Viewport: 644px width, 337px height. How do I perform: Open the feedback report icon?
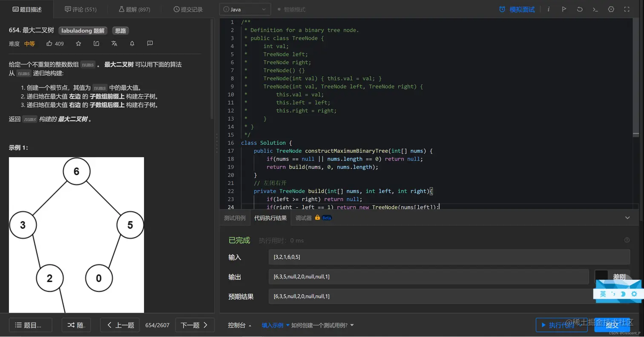pyautogui.click(x=150, y=43)
